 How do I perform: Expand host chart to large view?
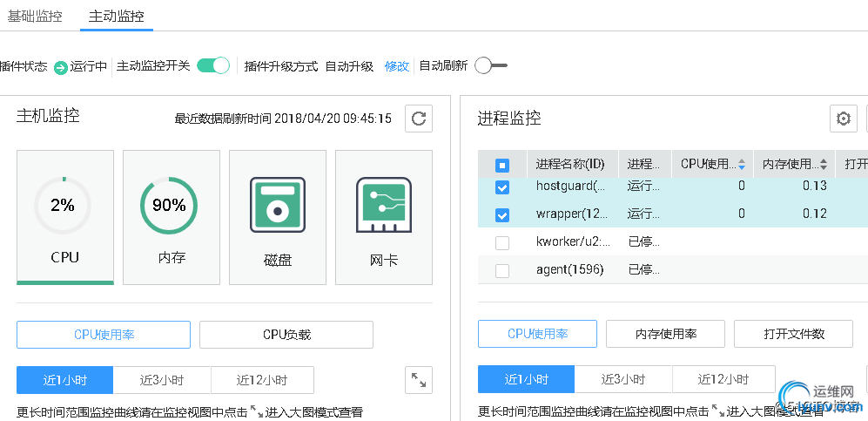(419, 380)
